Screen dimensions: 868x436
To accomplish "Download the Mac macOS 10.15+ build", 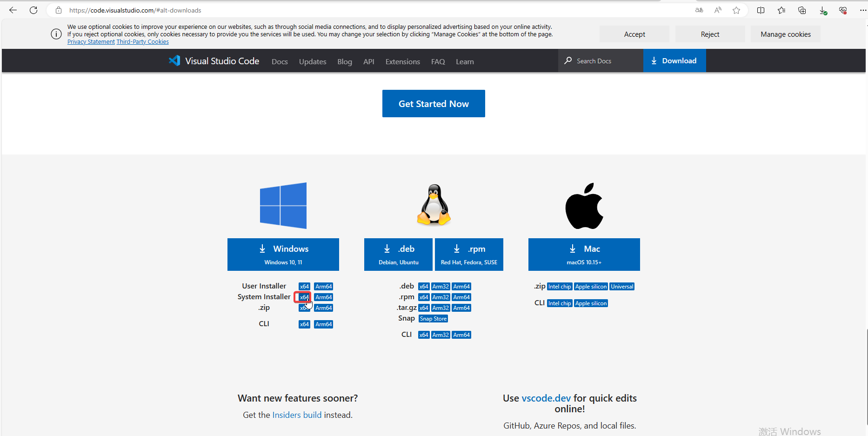I will [584, 255].
